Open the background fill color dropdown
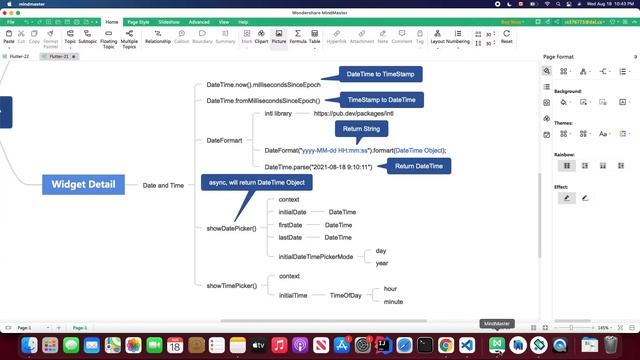 point(565,102)
